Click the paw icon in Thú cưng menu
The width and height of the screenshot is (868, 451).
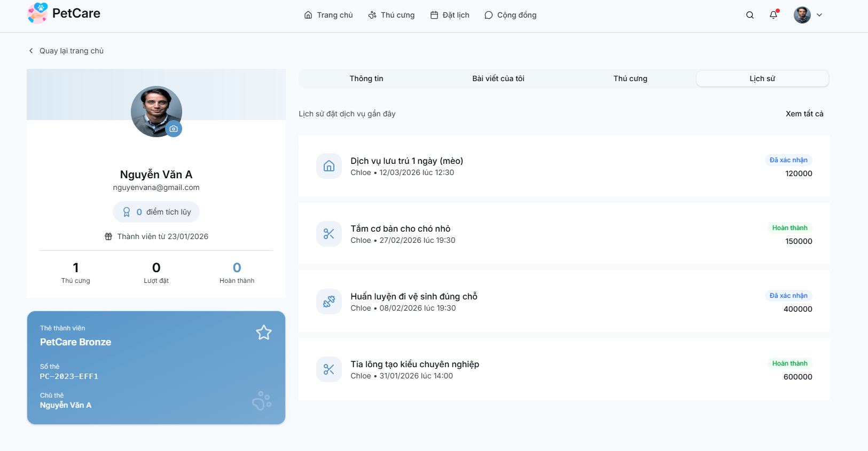point(372,15)
